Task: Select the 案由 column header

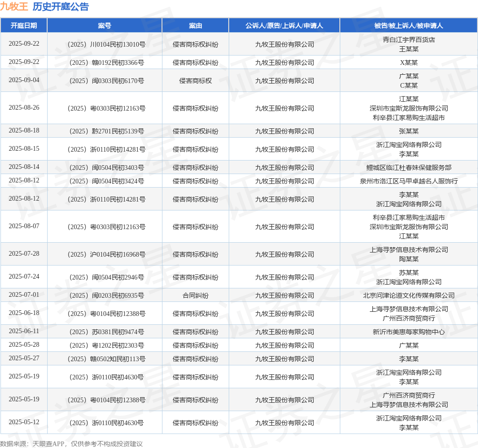Action: [196, 26]
